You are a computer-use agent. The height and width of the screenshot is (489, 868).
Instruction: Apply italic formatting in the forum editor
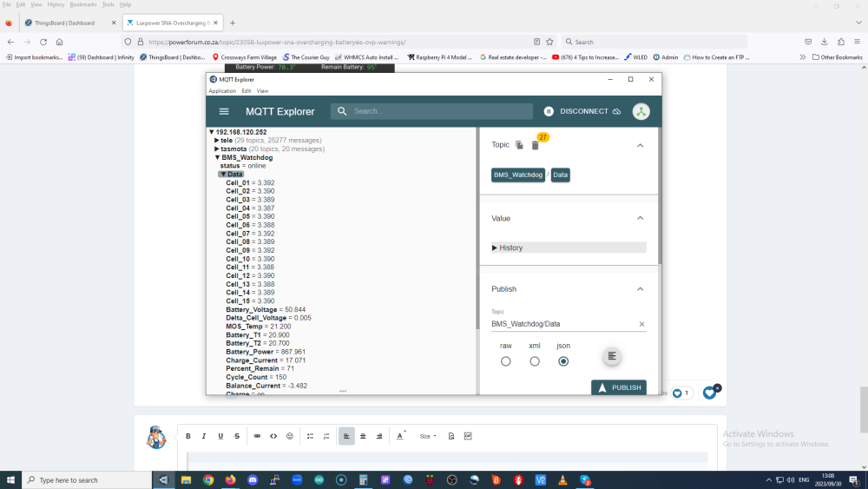tap(204, 436)
